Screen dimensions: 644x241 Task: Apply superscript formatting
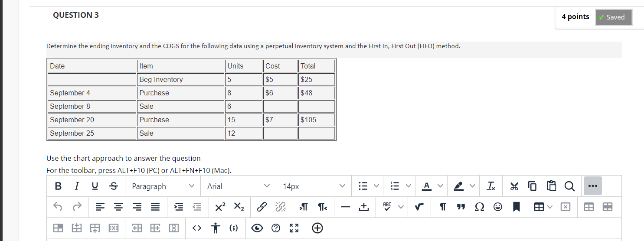click(220, 207)
